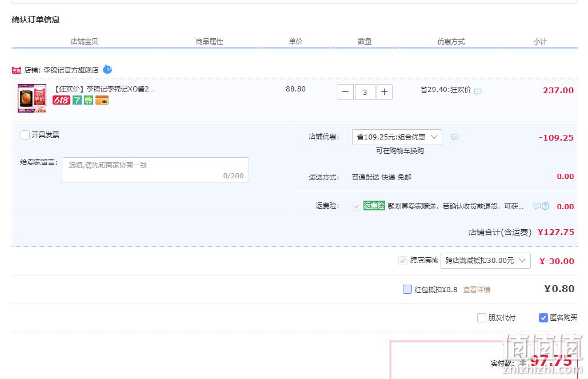
Task: Click the green shield guarantee badge
Action: point(89,100)
